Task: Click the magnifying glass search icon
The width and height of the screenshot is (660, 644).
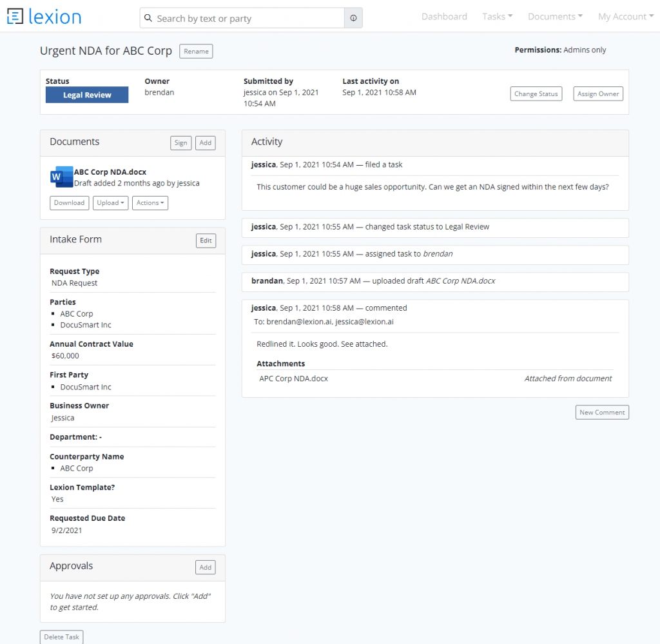Action: coord(149,19)
